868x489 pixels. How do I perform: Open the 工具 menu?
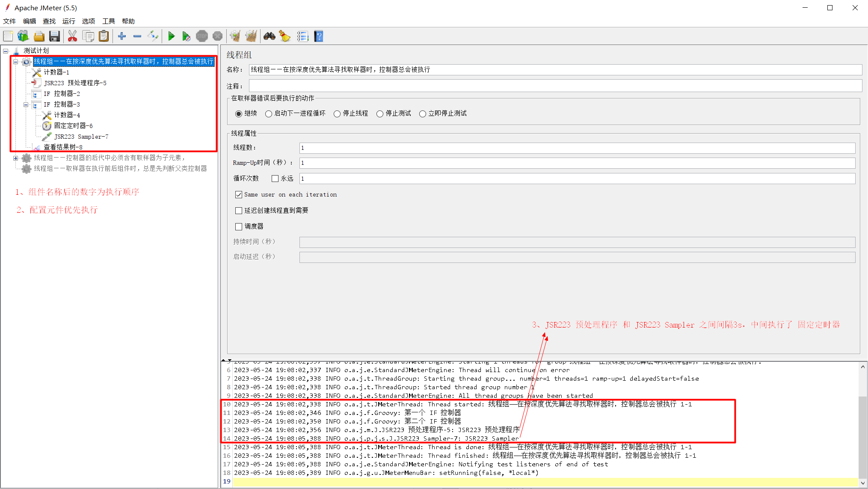coord(109,21)
